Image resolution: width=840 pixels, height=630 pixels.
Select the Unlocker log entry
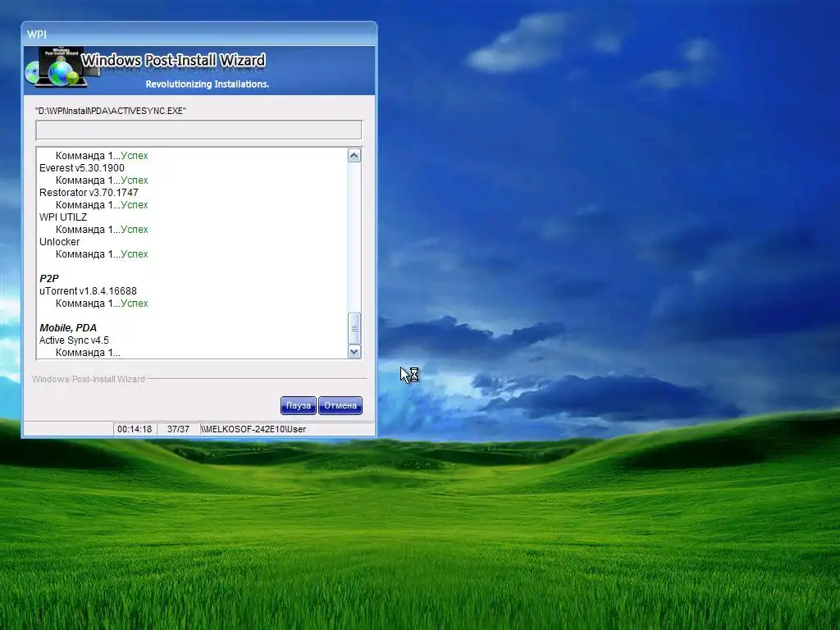[59, 242]
